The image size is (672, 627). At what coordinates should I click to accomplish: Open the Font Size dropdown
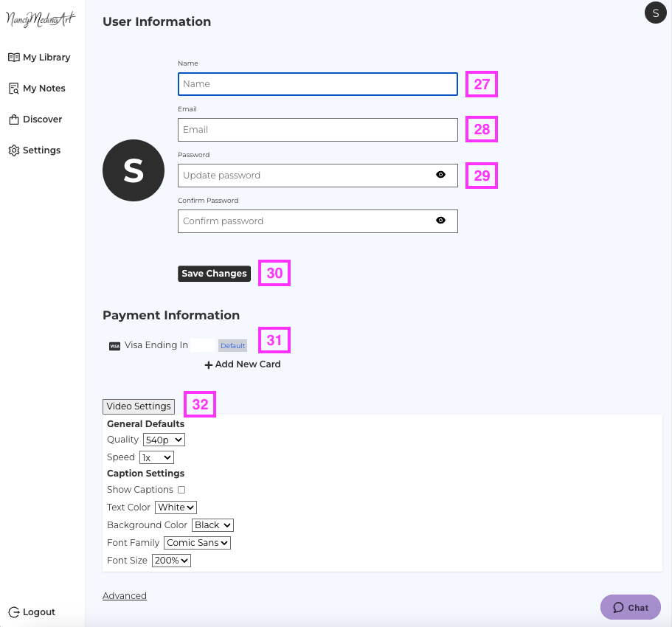(171, 561)
